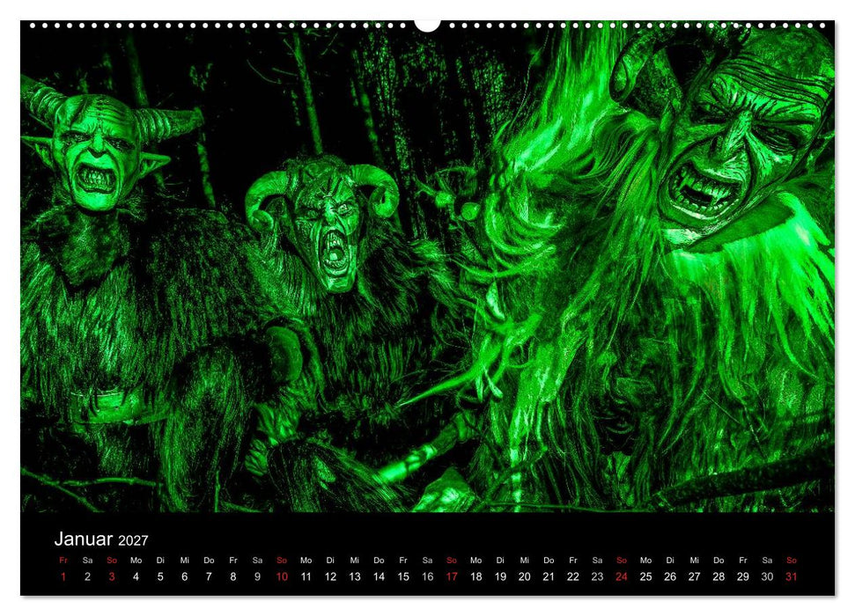Screen dimensions: 855x616
Task: Select date 9 on the calendar
Action: 257,576
